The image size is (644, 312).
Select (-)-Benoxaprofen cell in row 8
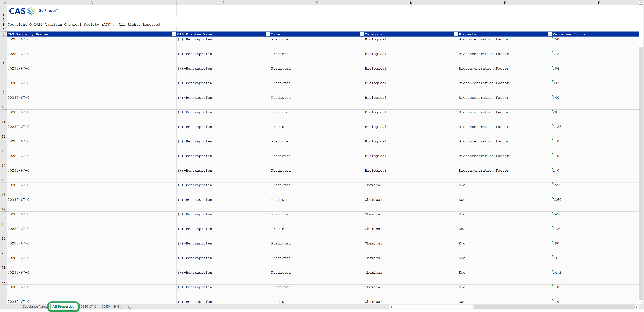(223, 73)
